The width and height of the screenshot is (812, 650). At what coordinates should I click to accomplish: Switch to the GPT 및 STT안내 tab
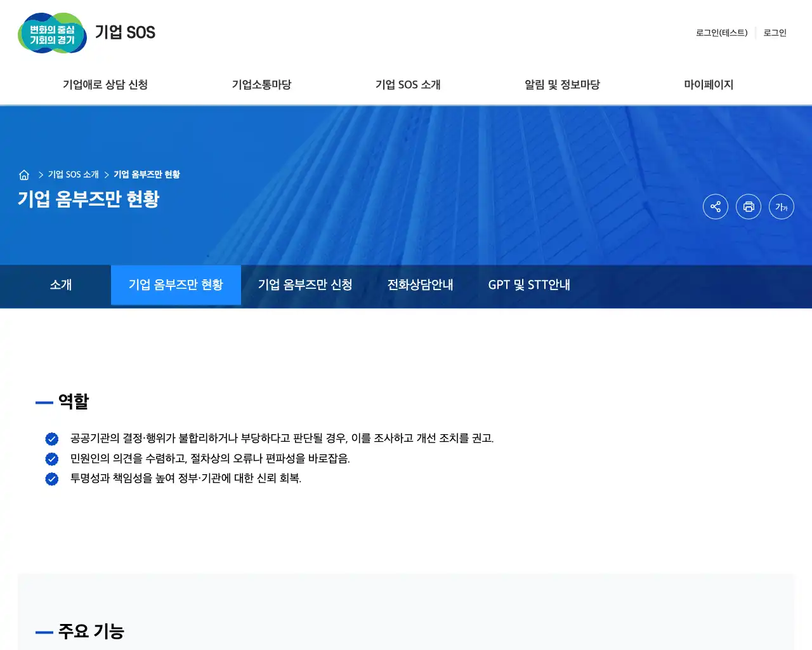tap(530, 285)
